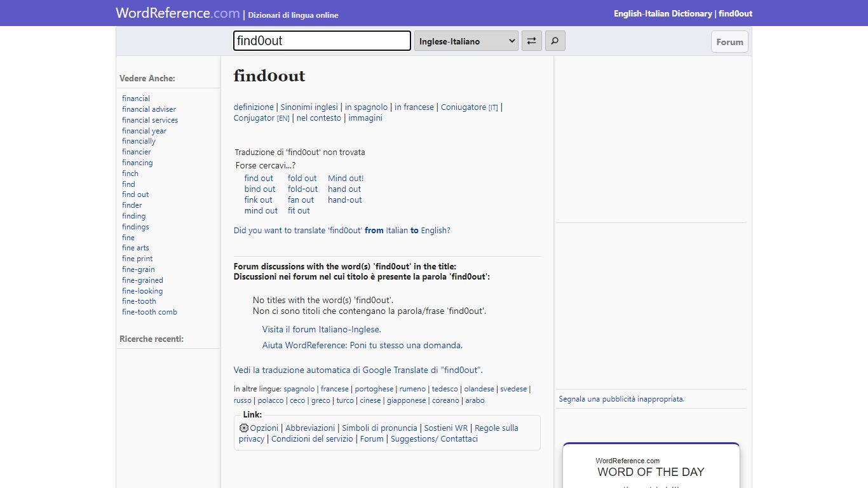
Task: Select 'mind out' lowercase suggestion
Action: 261,211
